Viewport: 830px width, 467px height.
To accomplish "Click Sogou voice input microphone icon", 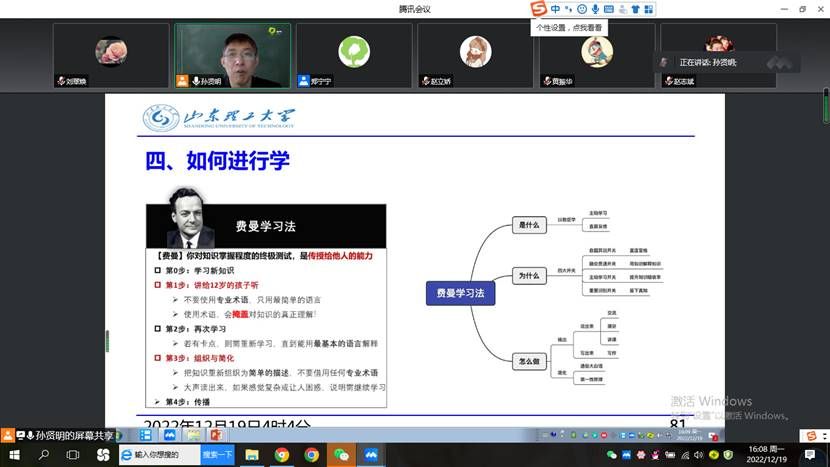I will tap(595, 9).
